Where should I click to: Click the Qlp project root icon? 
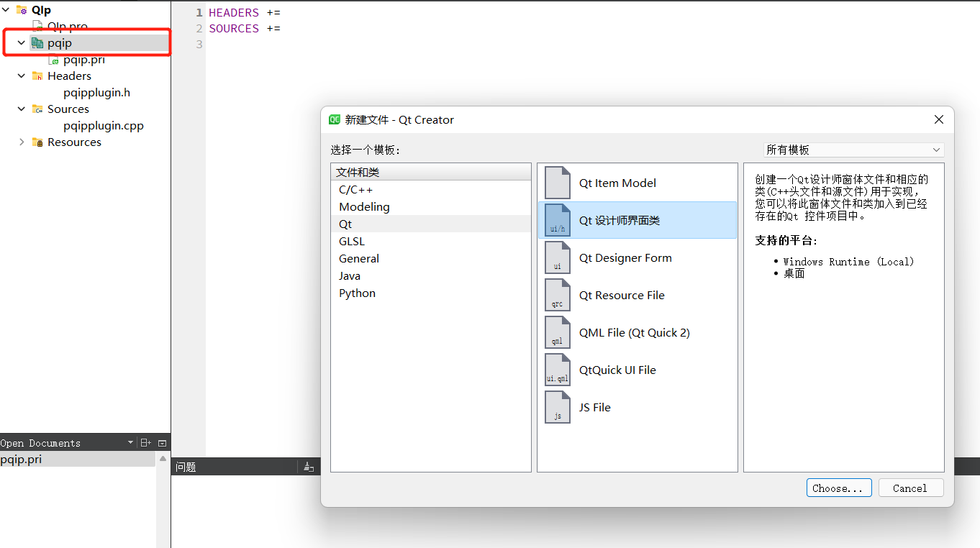tap(22, 10)
